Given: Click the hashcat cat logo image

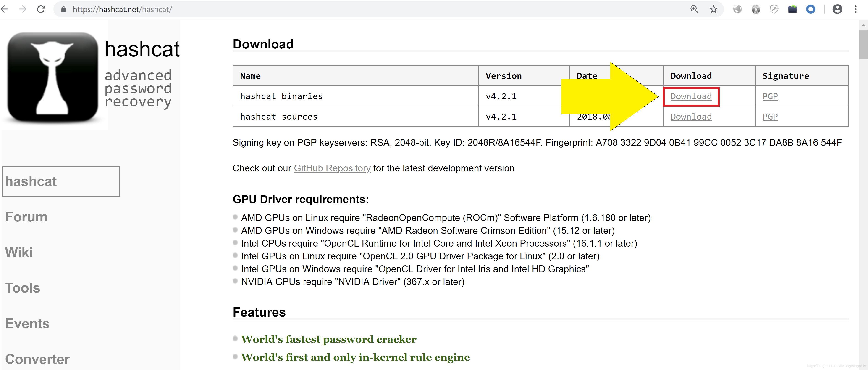Looking at the screenshot, I should click(x=53, y=77).
